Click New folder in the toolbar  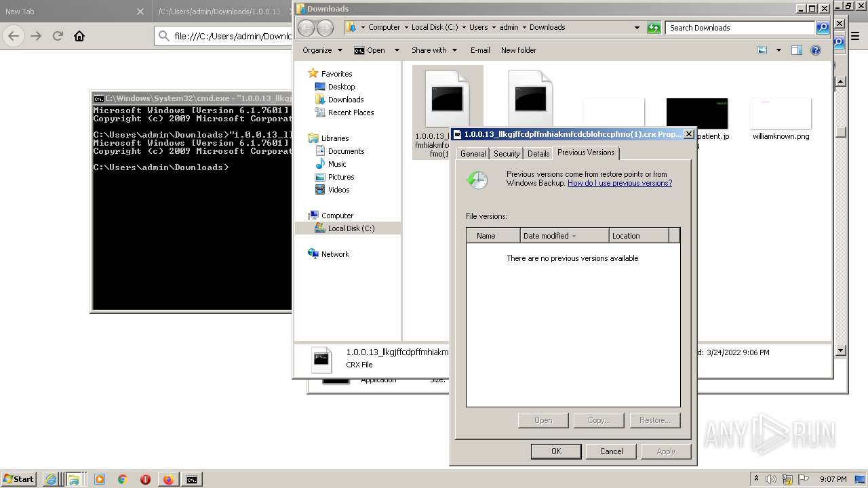tap(519, 50)
